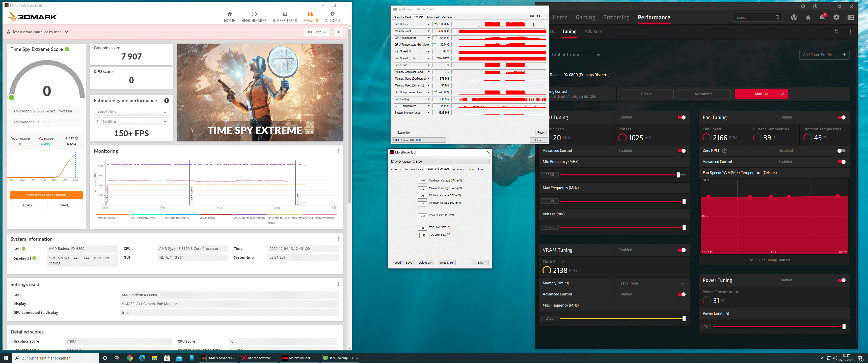Toggle VRAM Tuning Enabled switch

[x=681, y=250]
